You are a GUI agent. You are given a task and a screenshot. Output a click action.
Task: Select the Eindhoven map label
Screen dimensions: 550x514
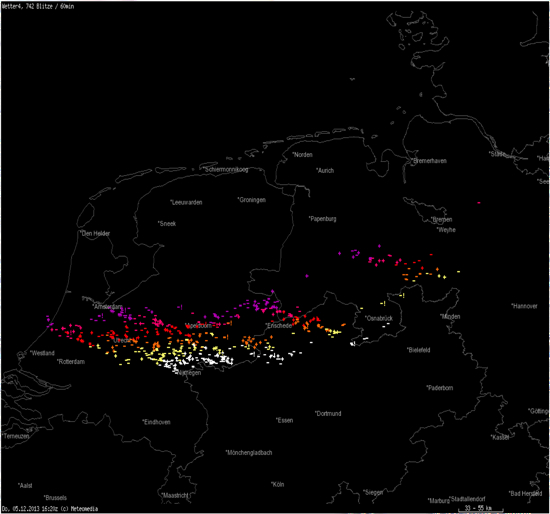tap(156, 422)
